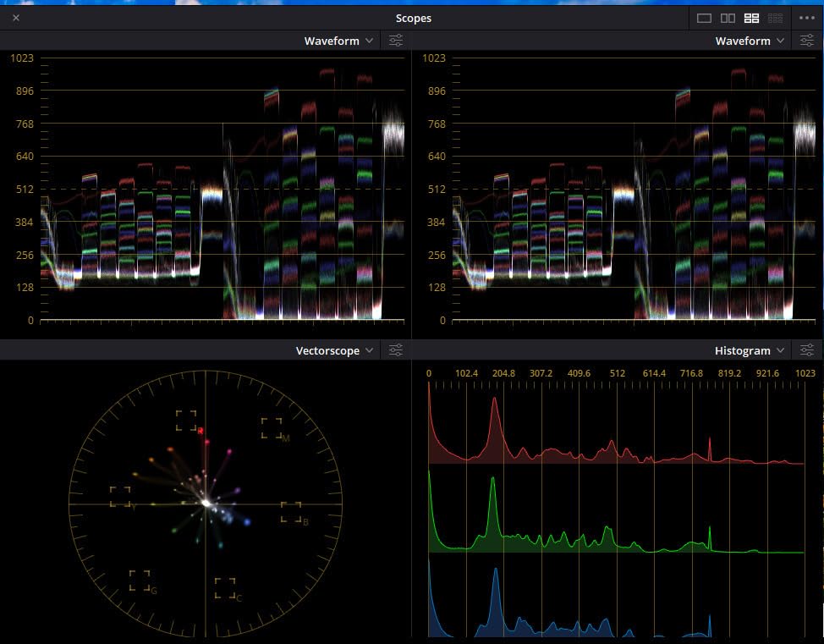The height and width of the screenshot is (644, 824).
Task: Open the three-dot options menu
Action: 805,18
